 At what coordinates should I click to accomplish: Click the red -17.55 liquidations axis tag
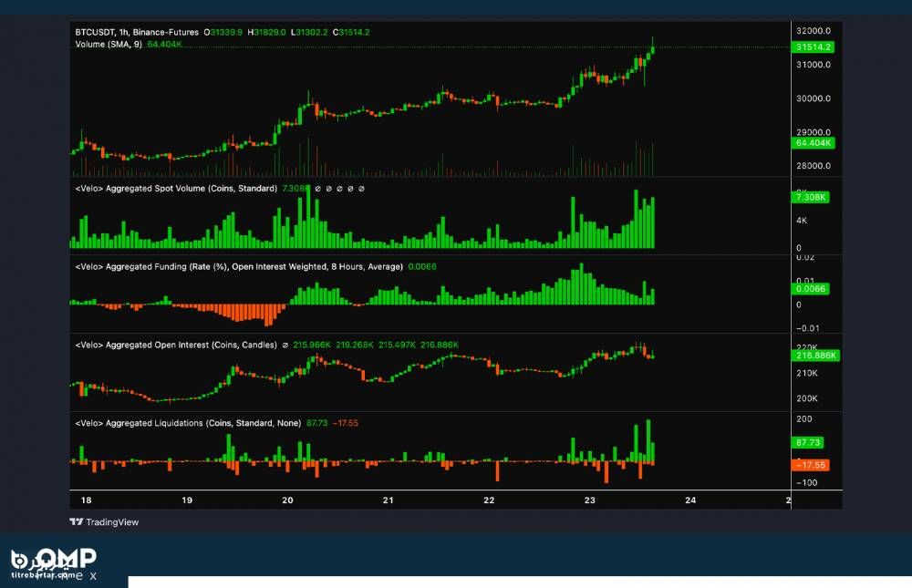pyautogui.click(x=810, y=465)
